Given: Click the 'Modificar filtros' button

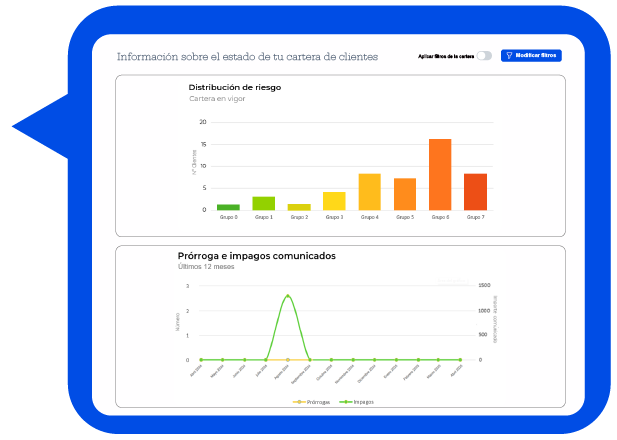Looking at the screenshot, I should [x=531, y=56].
